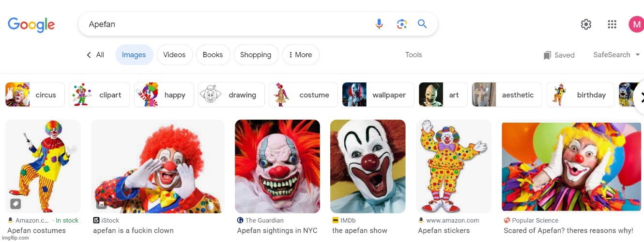Click the blue search magnifier icon
Viewport: 644px width, 242px height.
click(x=422, y=24)
